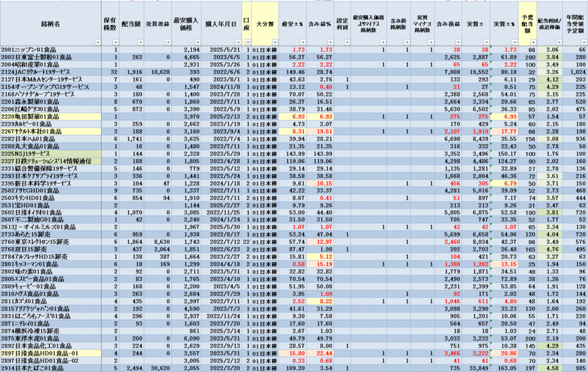The width and height of the screenshot is (588, 372).
Task: Open the 保有株数 column filter dropdown
Action: click(x=116, y=42)
